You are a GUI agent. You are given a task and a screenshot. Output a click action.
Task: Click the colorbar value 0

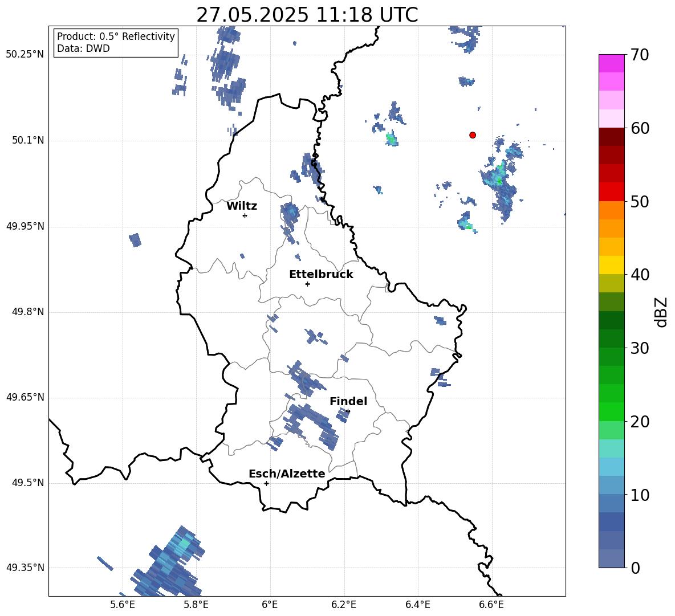pos(636,568)
